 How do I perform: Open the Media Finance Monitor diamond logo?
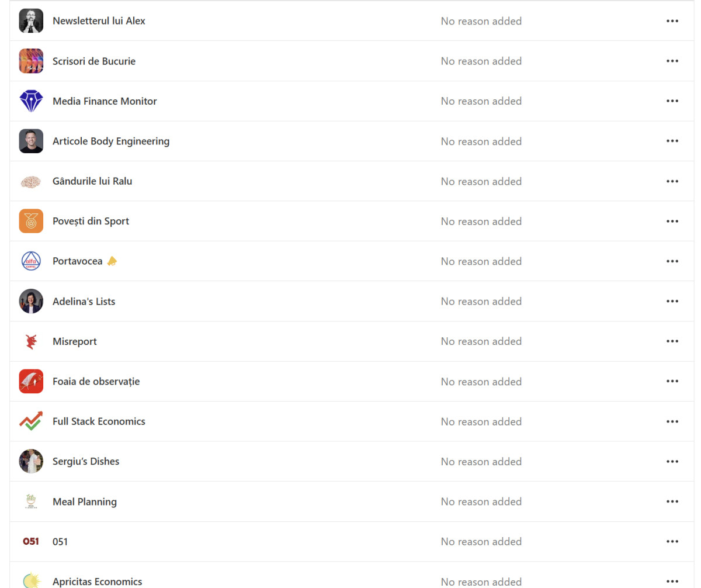(x=31, y=101)
